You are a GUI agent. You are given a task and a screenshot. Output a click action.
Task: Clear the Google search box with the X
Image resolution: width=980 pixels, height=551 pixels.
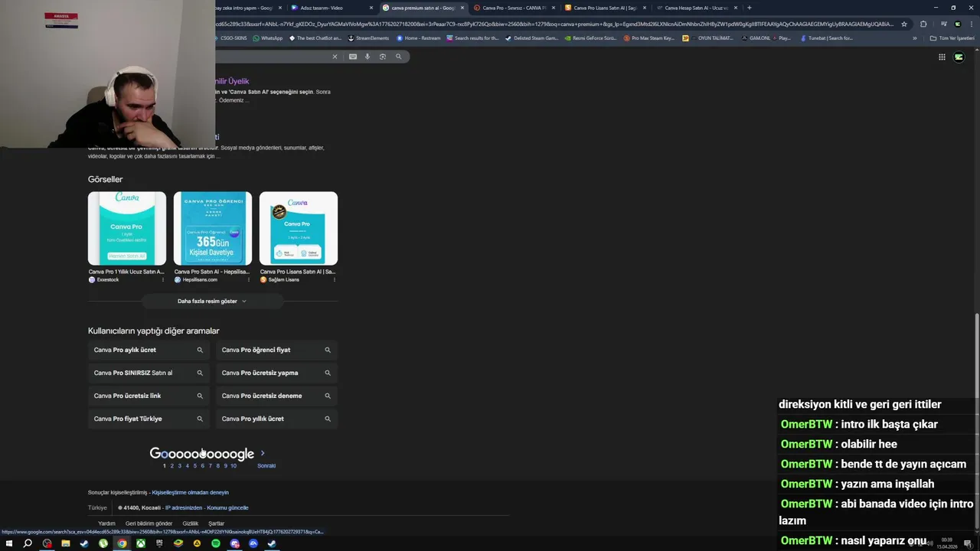pos(335,57)
